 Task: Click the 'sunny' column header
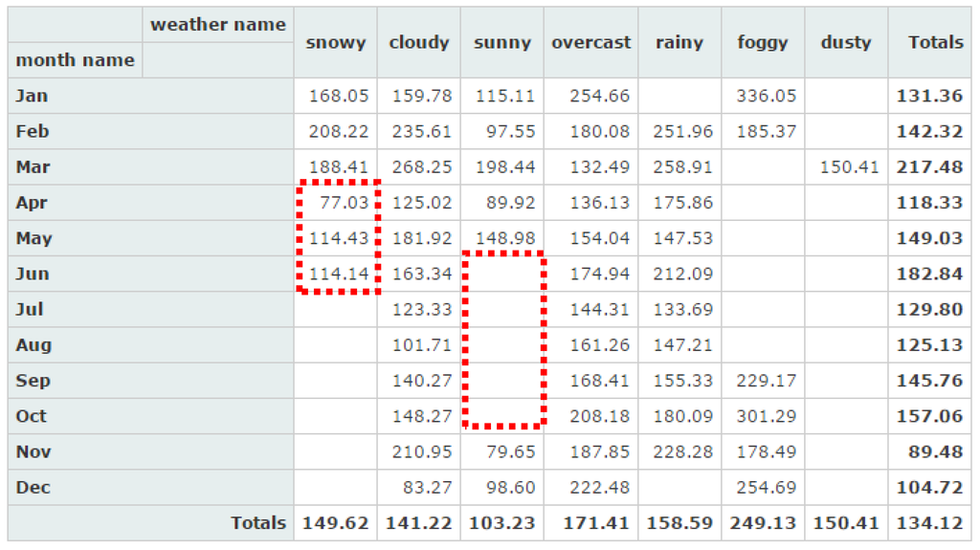[x=501, y=42]
